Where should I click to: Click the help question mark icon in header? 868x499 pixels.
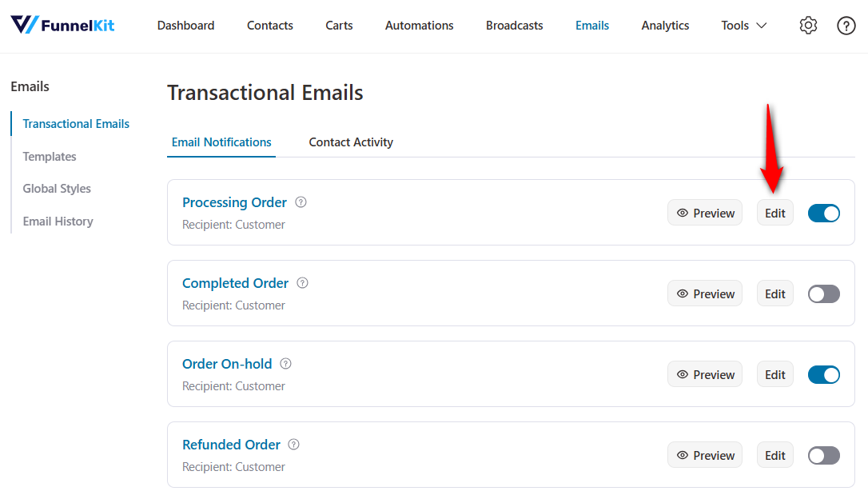[846, 26]
